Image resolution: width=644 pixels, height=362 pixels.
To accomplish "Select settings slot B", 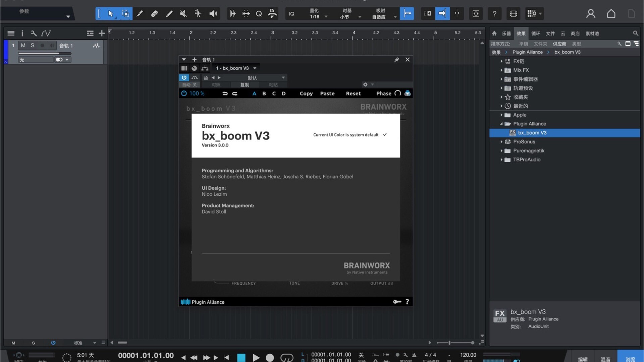I will click(264, 94).
